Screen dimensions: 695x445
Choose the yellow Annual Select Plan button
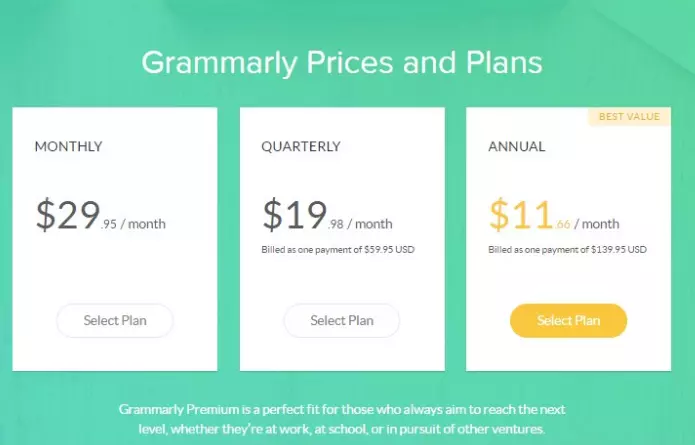click(x=568, y=320)
